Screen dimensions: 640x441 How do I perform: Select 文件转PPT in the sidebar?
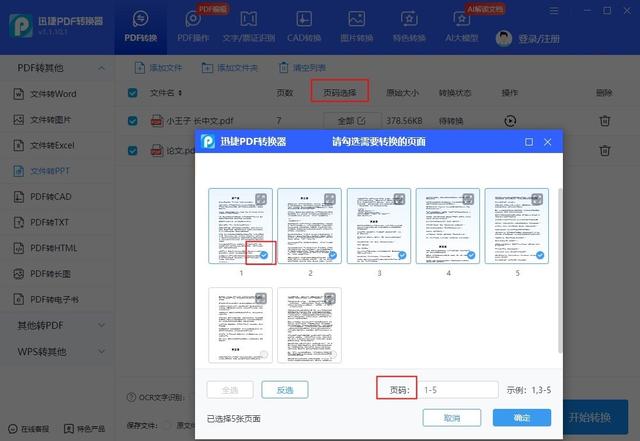(57, 171)
